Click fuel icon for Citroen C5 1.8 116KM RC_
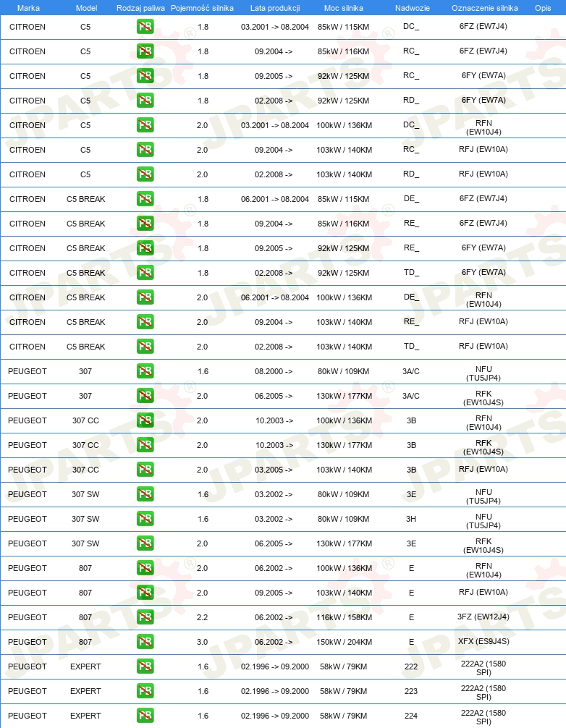 145,51
